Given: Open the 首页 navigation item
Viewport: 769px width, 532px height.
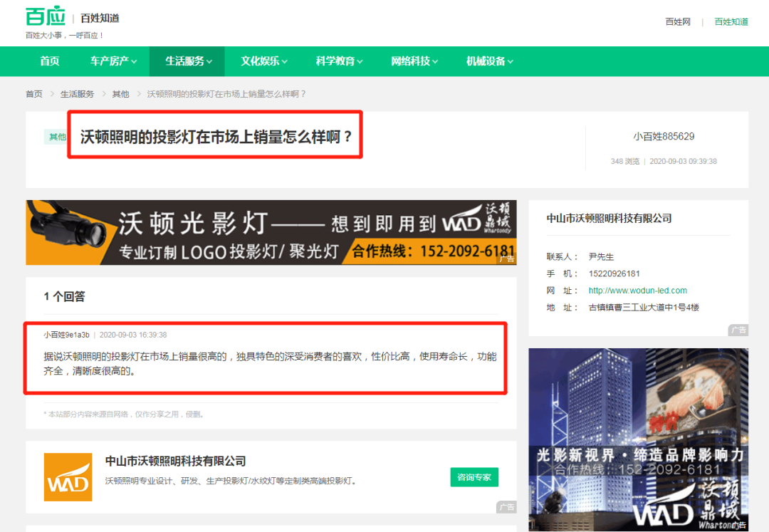Looking at the screenshot, I should [x=50, y=61].
